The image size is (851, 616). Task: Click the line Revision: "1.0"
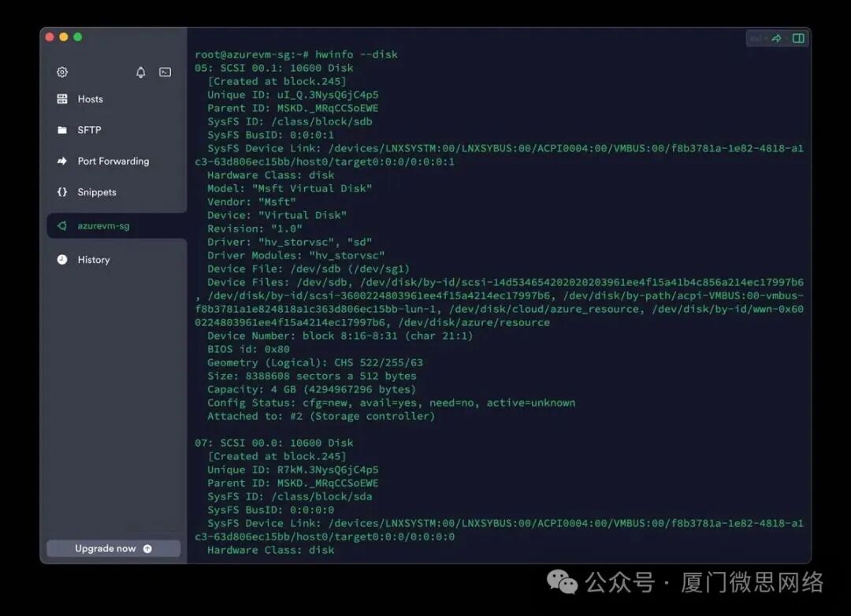coord(255,229)
